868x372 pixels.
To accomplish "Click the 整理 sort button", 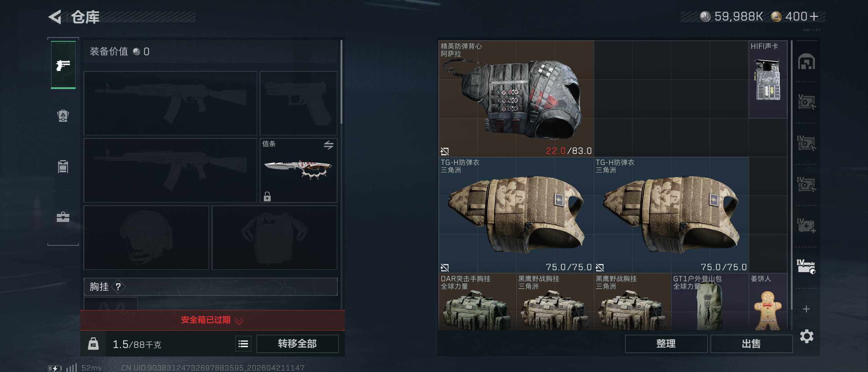I will [666, 344].
